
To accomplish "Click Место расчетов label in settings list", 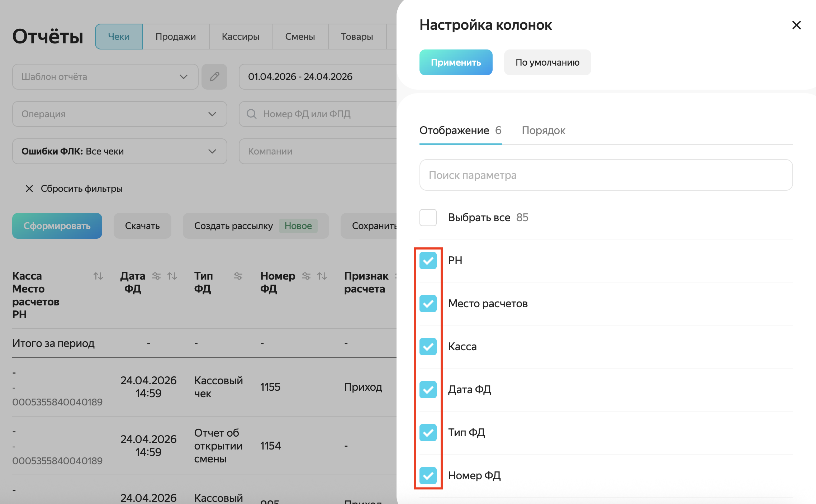I will click(488, 304).
